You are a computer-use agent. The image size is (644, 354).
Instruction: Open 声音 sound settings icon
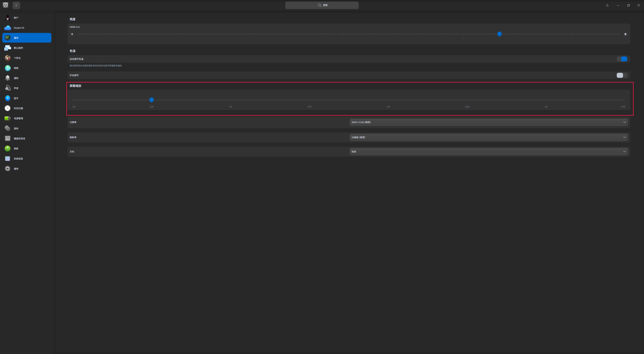(8, 88)
